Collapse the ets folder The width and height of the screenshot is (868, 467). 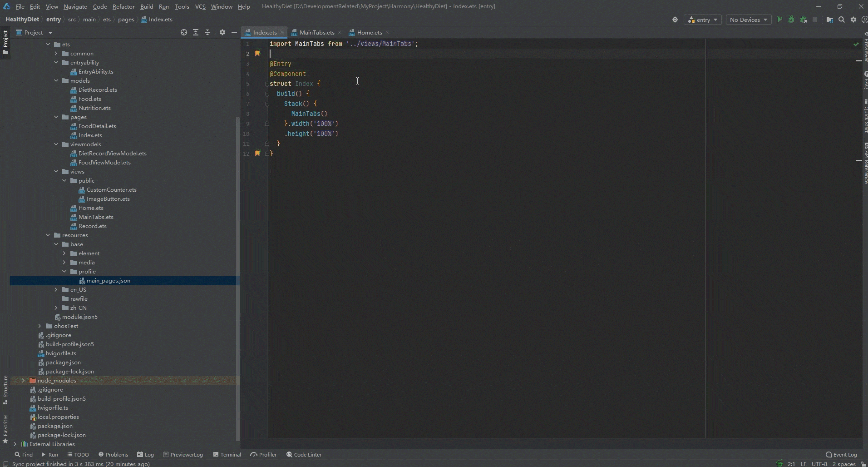point(48,45)
